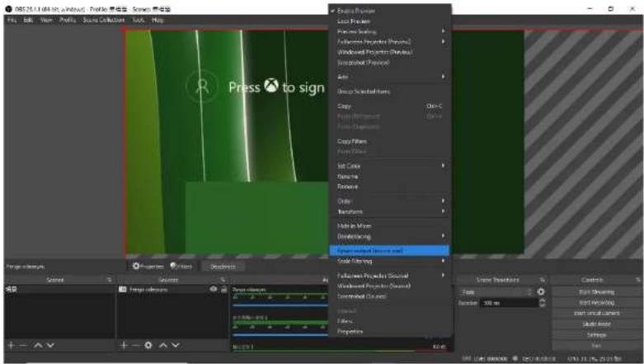
Task: Open the View menu
Action: 46,20
